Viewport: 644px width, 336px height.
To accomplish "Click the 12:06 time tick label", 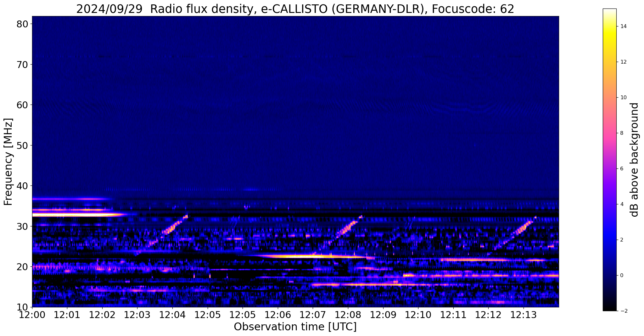I will [278, 315].
